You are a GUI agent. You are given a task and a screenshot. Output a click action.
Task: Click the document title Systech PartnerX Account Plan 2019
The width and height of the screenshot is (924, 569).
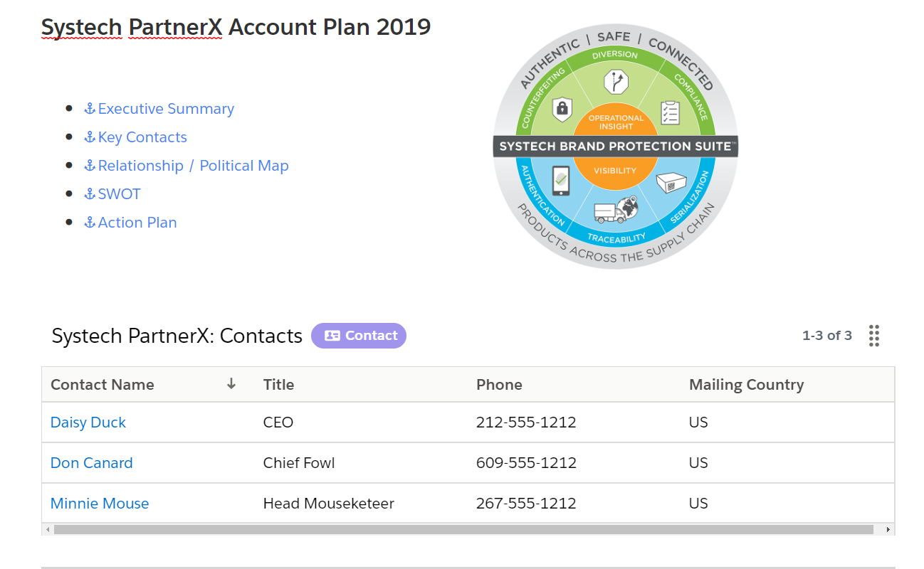click(x=236, y=27)
